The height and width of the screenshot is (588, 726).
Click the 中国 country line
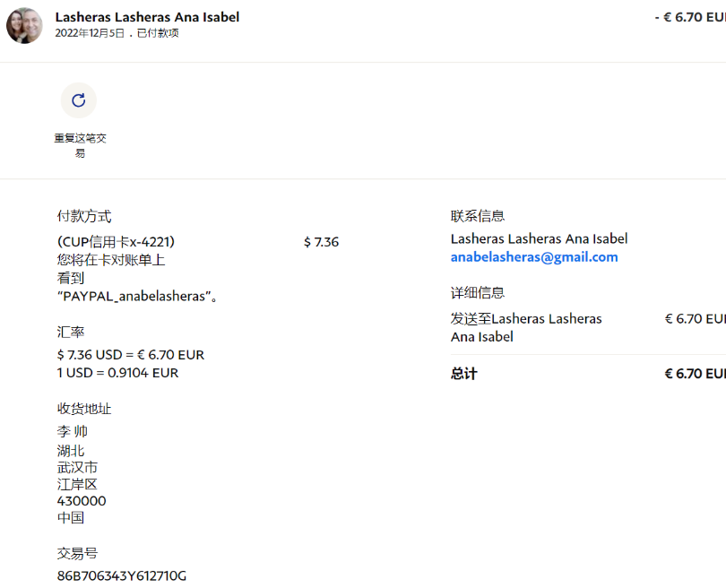coord(71,517)
